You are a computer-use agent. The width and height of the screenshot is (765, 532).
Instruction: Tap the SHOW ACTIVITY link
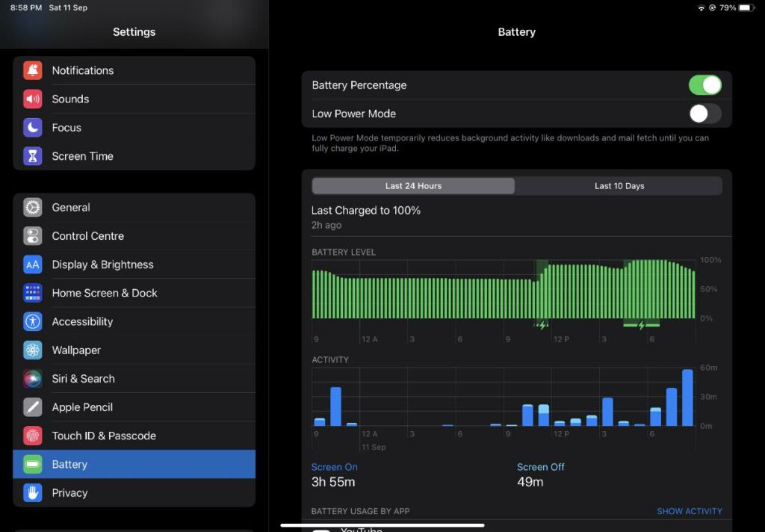click(x=689, y=511)
